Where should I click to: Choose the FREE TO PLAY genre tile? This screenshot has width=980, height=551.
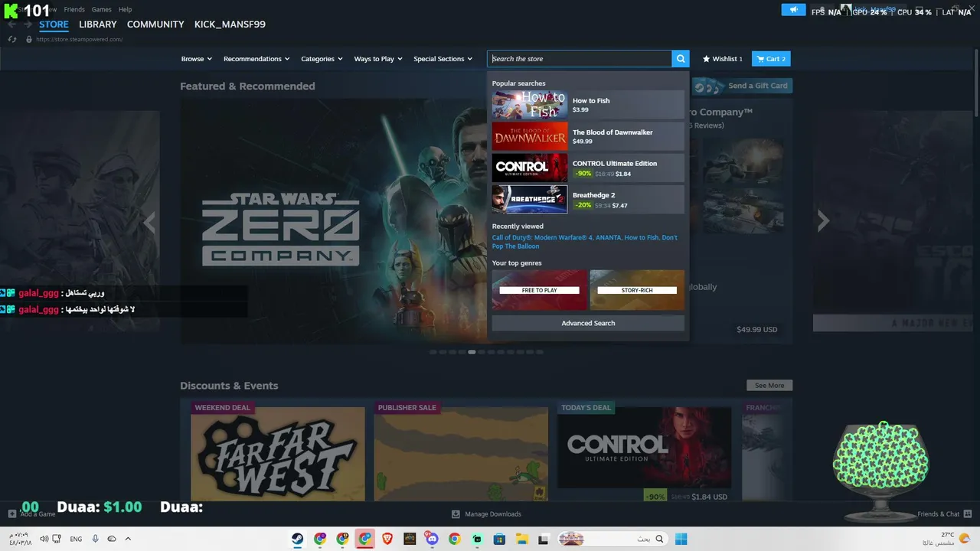click(x=540, y=290)
